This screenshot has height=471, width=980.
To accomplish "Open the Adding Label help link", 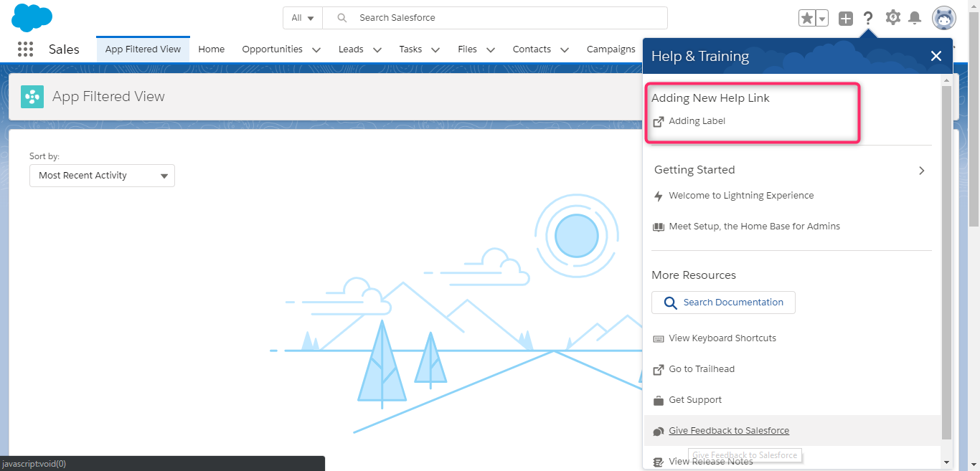I will pos(697,121).
